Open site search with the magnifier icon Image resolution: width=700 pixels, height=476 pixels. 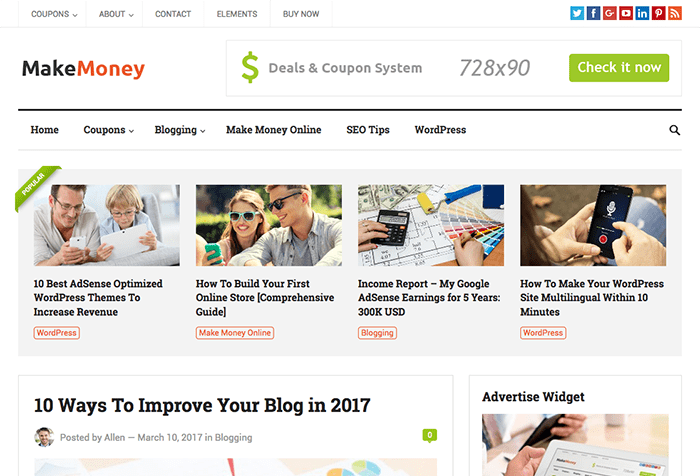(675, 130)
